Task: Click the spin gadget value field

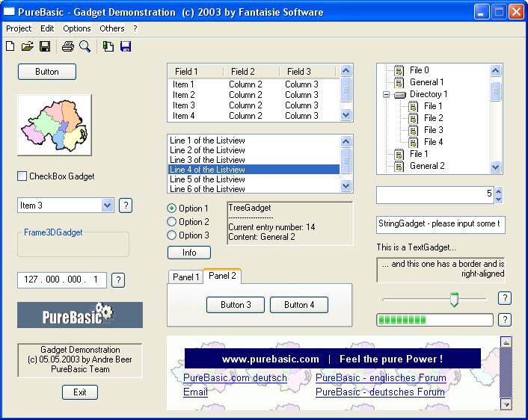Action: [435, 195]
